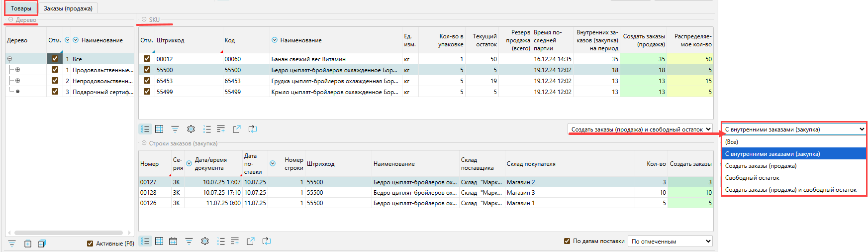Click refresh icon in order lines toolbar
Screen dimensions: 868x252
[267, 241]
